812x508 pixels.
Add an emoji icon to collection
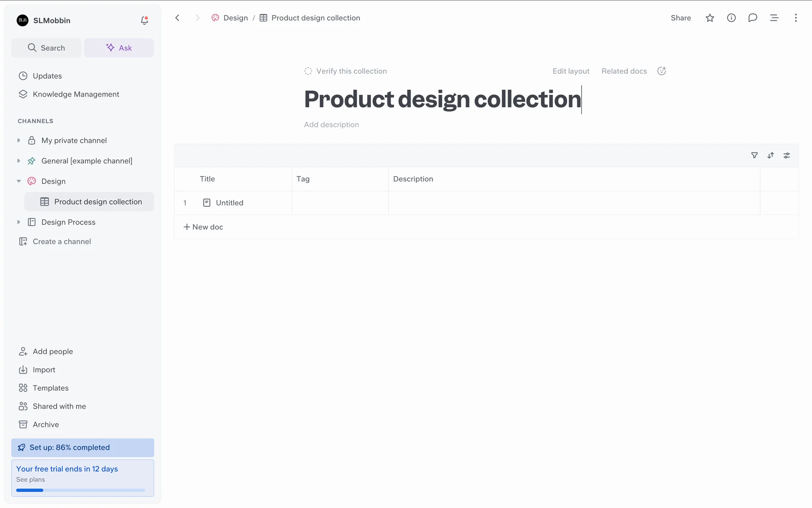(x=661, y=71)
